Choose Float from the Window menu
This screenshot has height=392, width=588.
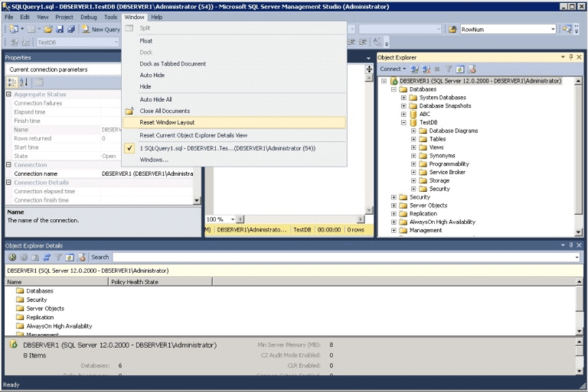(234, 41)
